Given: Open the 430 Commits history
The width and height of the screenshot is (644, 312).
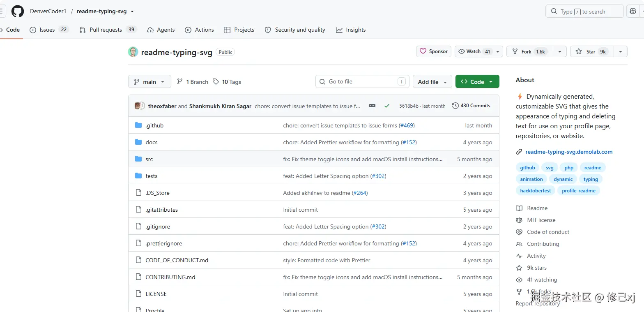Looking at the screenshot, I should point(471,106).
